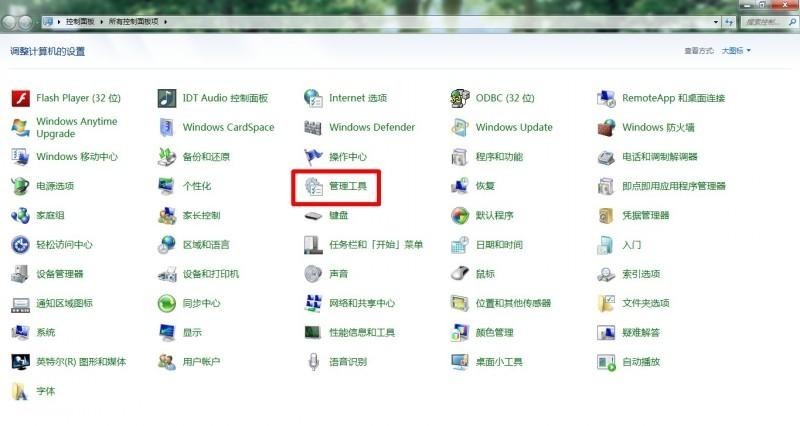Open the 同步中心 green sync icon
800x426 pixels.
click(167, 303)
